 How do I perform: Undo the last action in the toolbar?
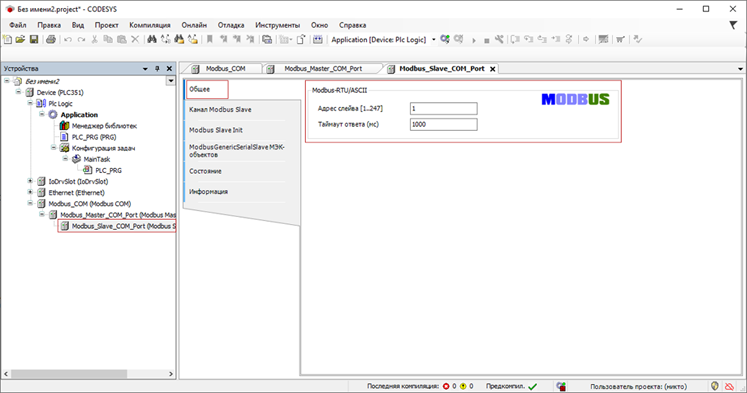click(x=68, y=40)
